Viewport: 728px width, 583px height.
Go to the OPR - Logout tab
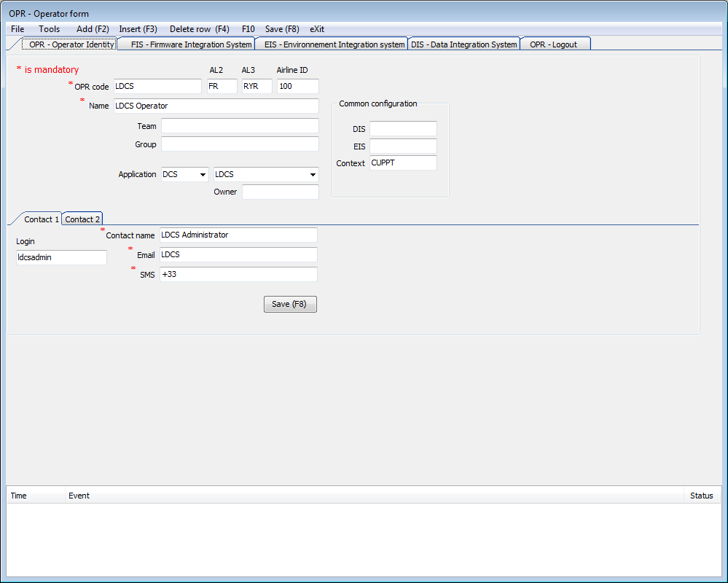click(x=553, y=44)
